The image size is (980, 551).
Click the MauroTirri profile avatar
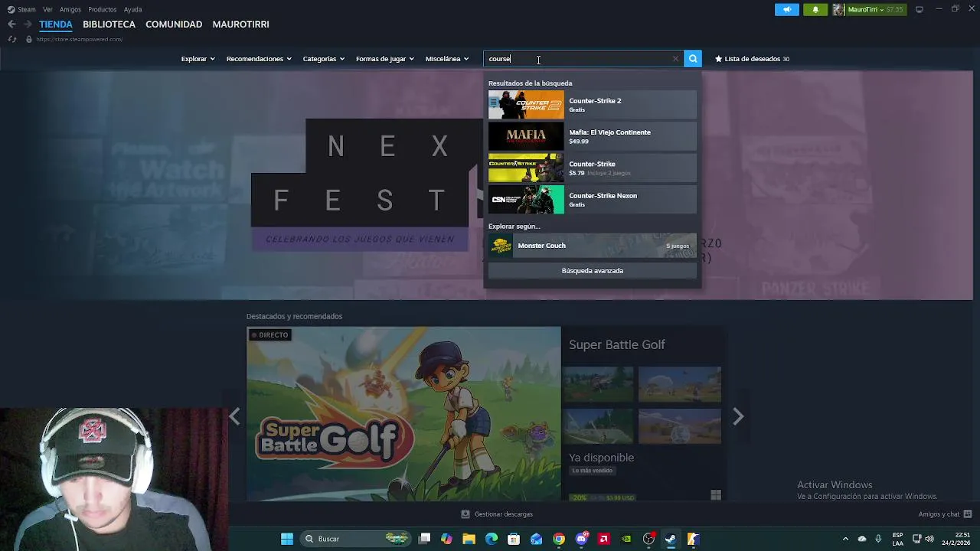pos(839,9)
